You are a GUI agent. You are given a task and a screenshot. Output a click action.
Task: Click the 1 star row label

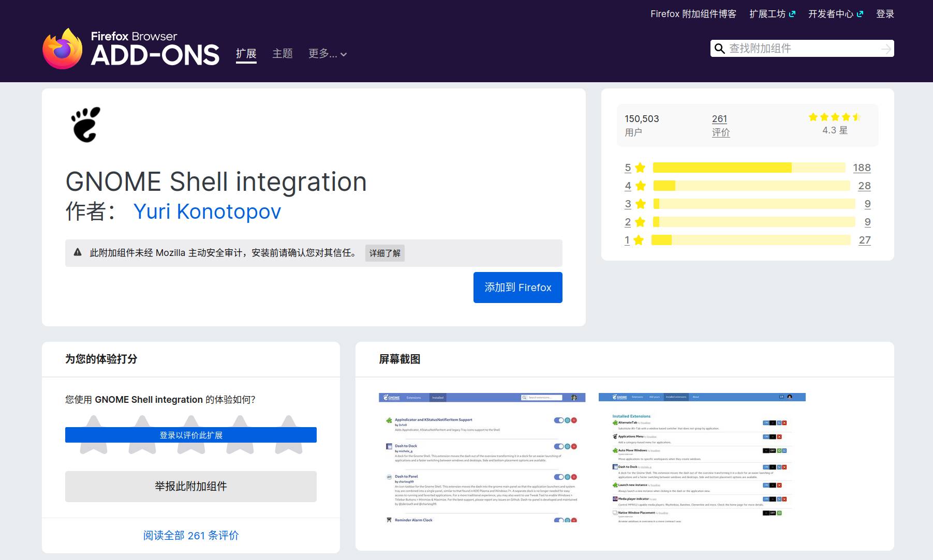point(634,240)
